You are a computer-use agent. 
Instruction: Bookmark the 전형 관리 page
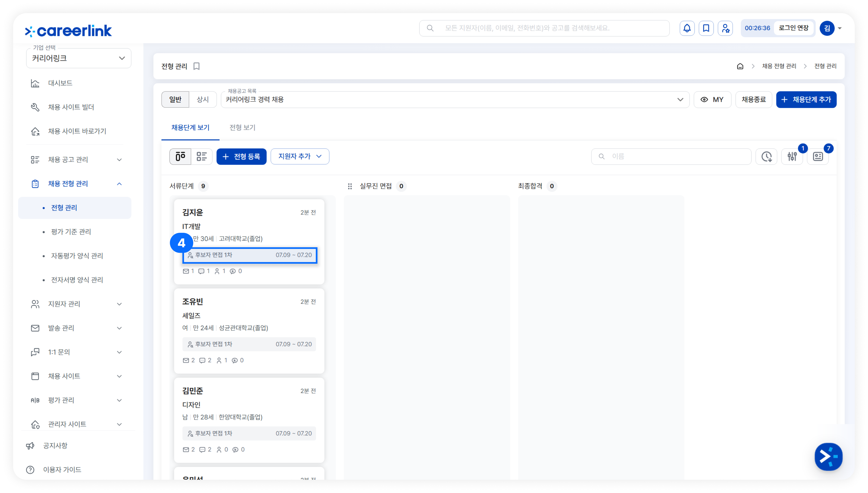pyautogui.click(x=197, y=66)
